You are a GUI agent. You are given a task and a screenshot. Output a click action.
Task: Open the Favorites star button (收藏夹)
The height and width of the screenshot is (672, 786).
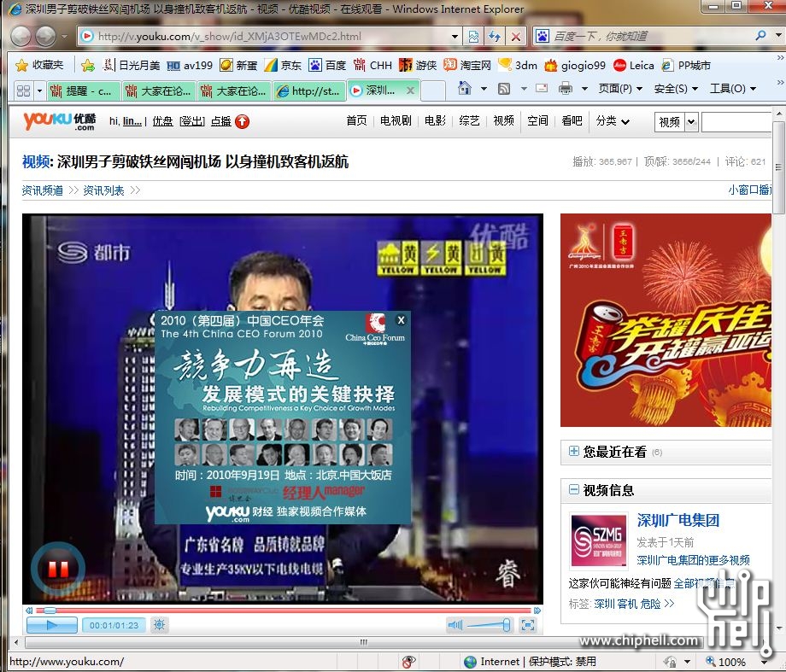[39, 65]
